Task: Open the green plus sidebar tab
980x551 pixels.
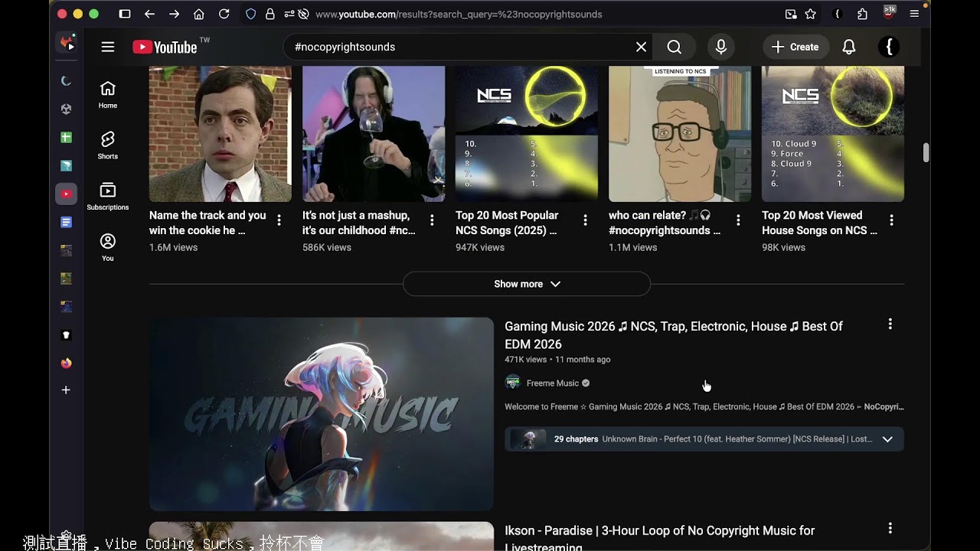Action: [x=67, y=138]
